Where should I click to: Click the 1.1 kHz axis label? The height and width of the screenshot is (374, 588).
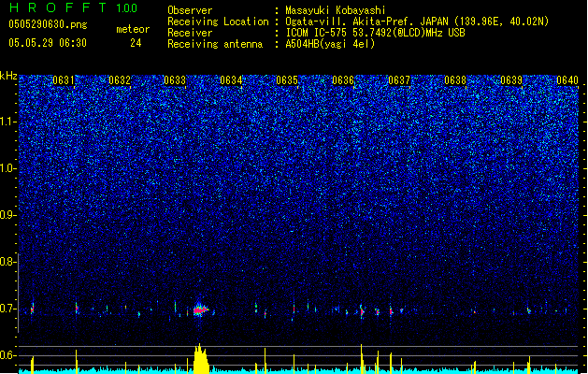(x=8, y=122)
